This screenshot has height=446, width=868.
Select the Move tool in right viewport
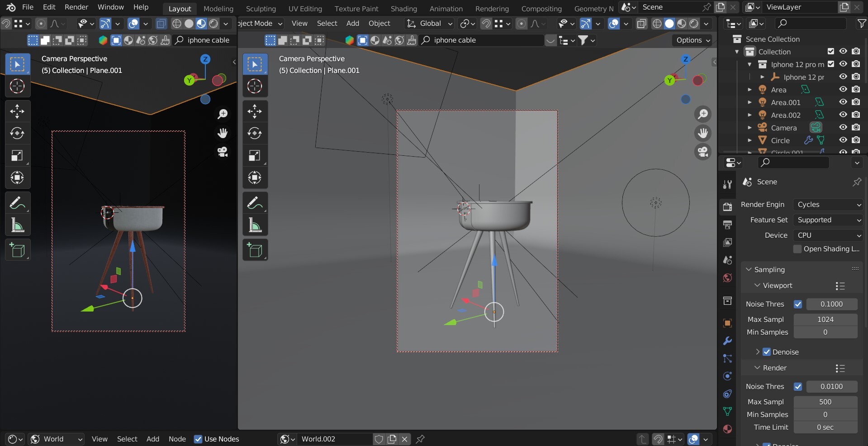(255, 111)
